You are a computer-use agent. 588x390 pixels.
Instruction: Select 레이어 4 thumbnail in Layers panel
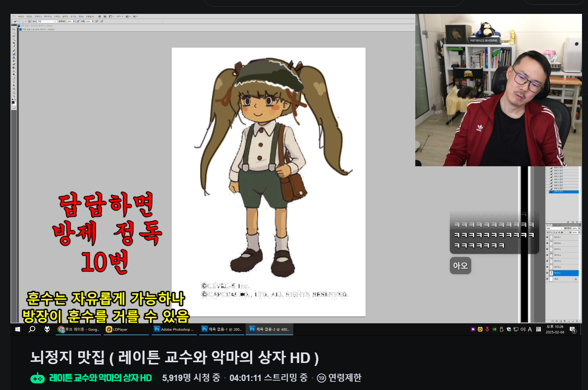[551, 255]
